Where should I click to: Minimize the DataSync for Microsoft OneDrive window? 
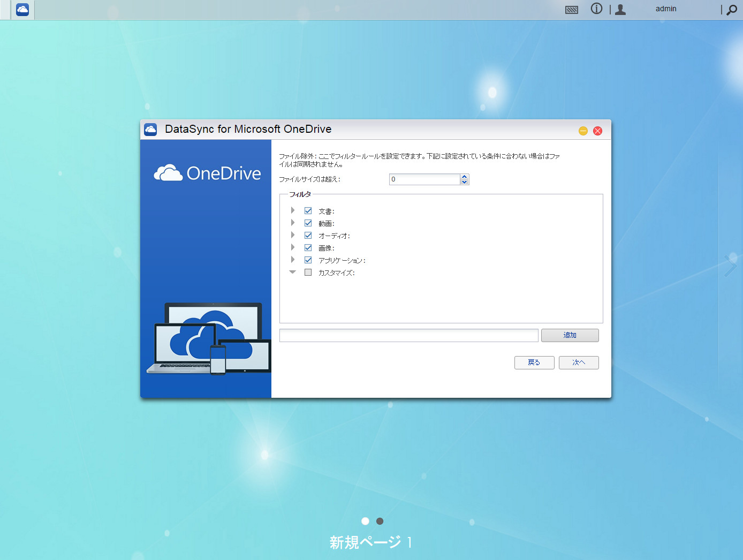pyautogui.click(x=583, y=131)
